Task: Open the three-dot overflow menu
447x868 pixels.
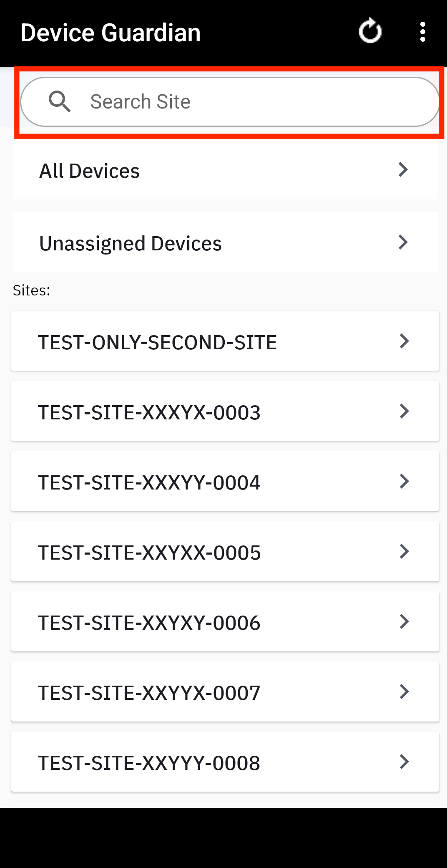Action: 422,32
